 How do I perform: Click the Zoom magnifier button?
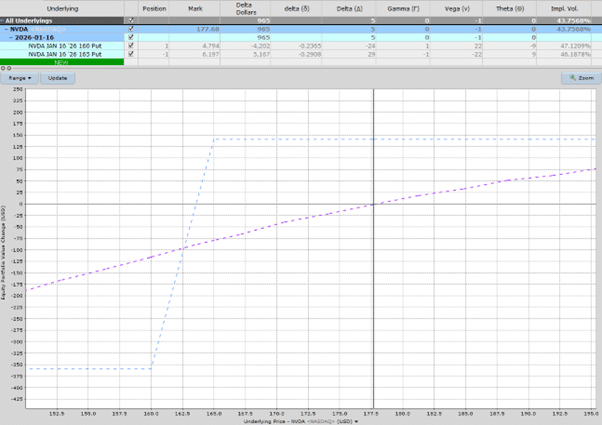click(x=578, y=77)
